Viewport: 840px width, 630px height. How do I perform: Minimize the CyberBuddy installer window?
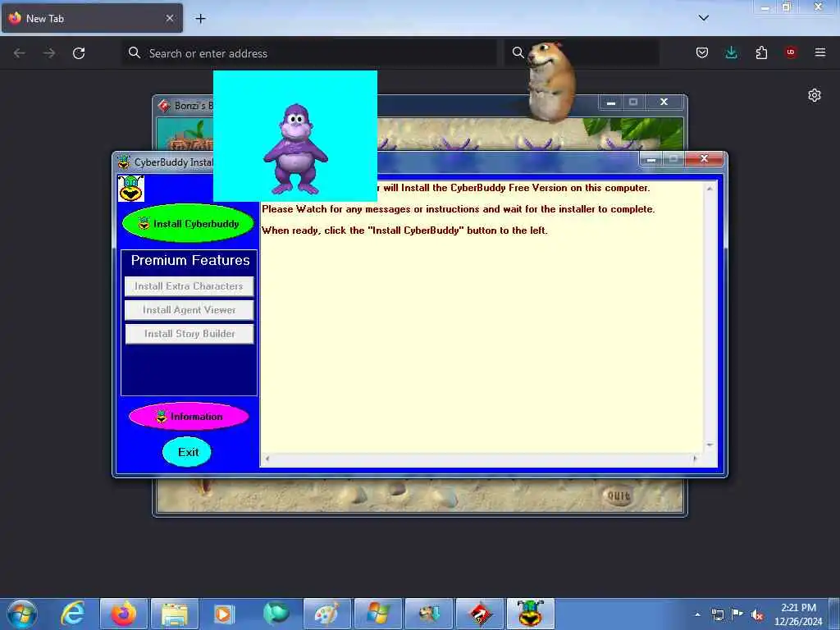651,159
